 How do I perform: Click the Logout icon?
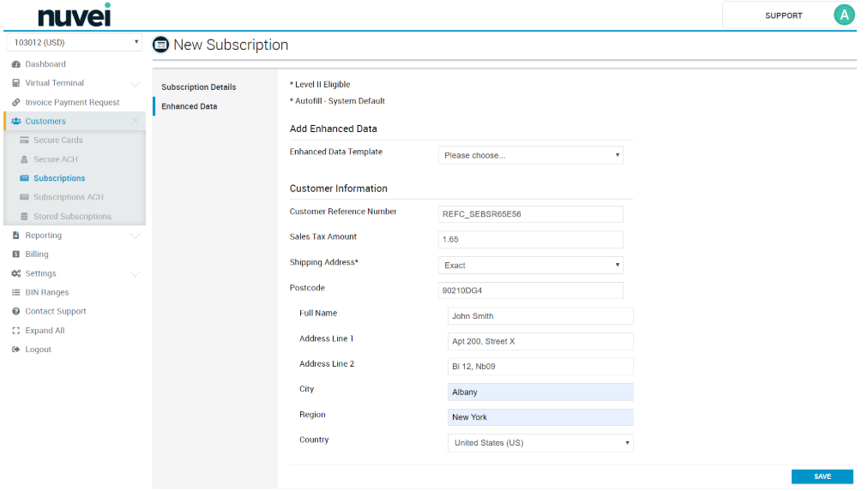click(x=15, y=350)
